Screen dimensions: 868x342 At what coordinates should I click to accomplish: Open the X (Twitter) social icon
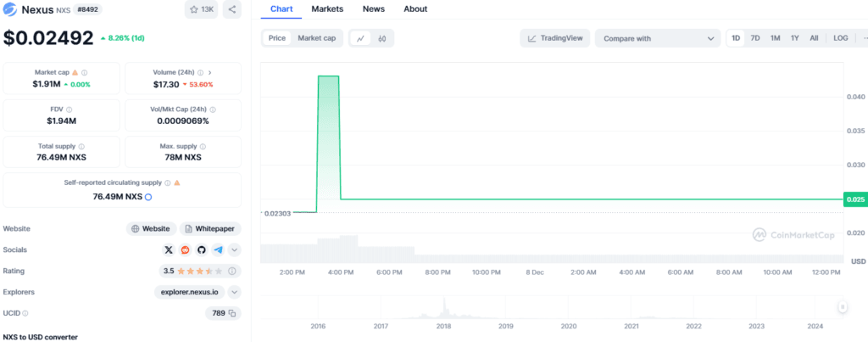click(169, 250)
